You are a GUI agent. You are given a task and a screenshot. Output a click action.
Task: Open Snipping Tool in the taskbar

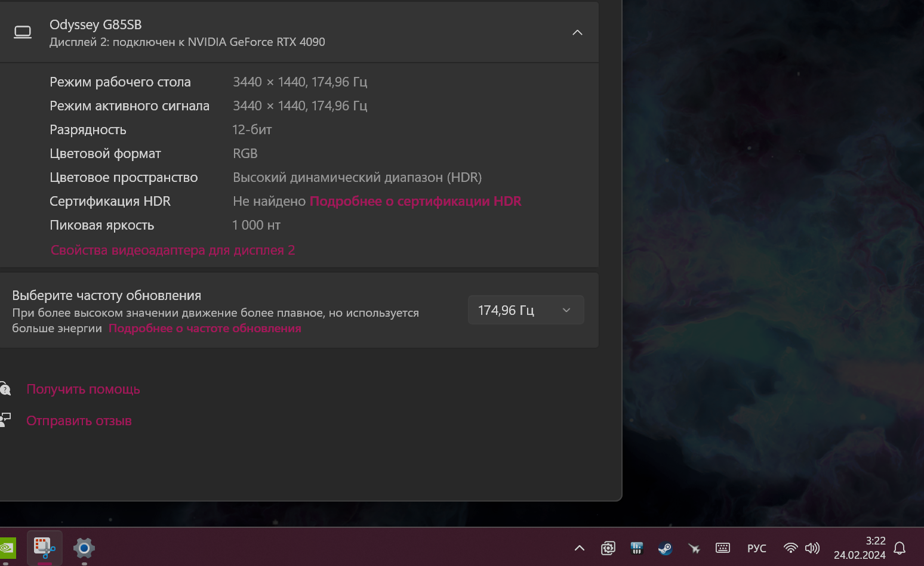tap(45, 548)
